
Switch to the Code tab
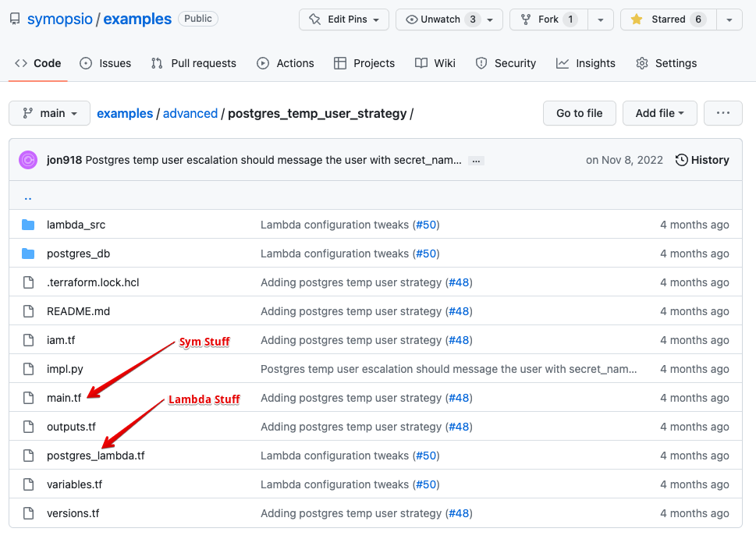(x=38, y=63)
